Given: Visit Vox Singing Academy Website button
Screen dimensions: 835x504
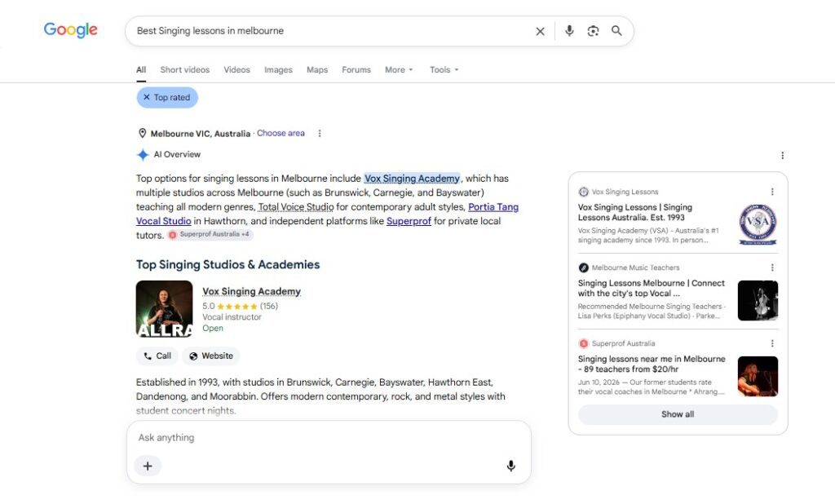Looking at the screenshot, I should pyautogui.click(x=211, y=356).
